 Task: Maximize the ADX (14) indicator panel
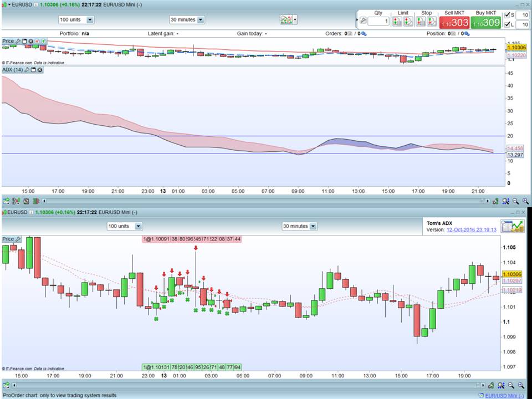[x=33, y=70]
